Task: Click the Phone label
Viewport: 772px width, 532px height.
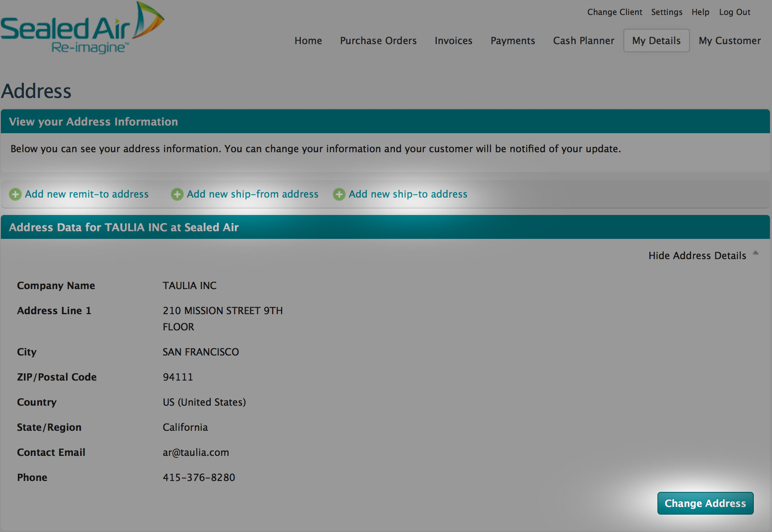Action: (x=32, y=477)
